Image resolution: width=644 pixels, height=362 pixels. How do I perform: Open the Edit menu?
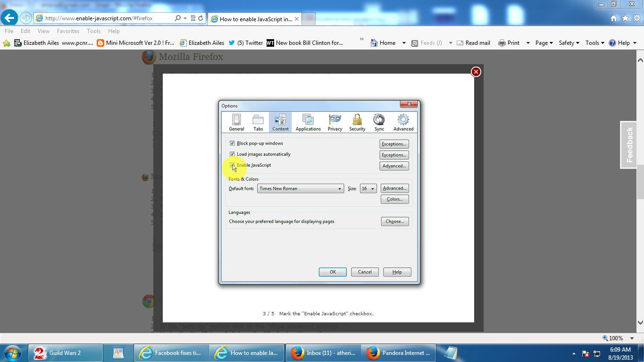(25, 31)
